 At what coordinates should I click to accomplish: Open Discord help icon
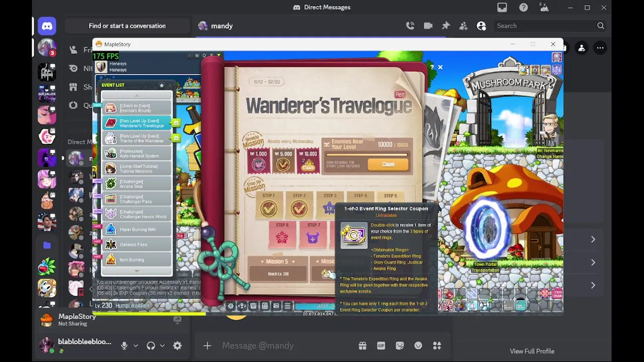click(x=524, y=8)
